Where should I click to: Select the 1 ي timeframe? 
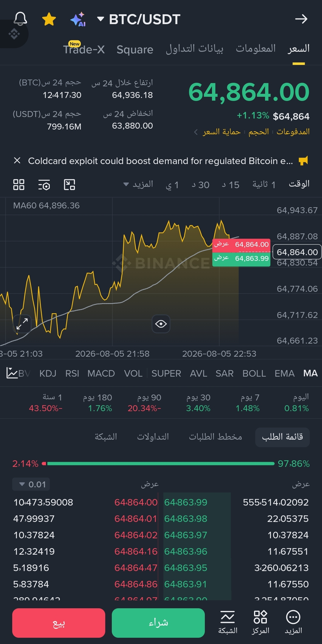[172, 185]
